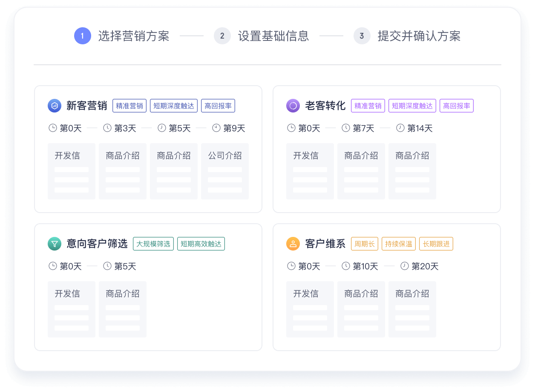Click step 3 提交并确认方案

point(362,36)
